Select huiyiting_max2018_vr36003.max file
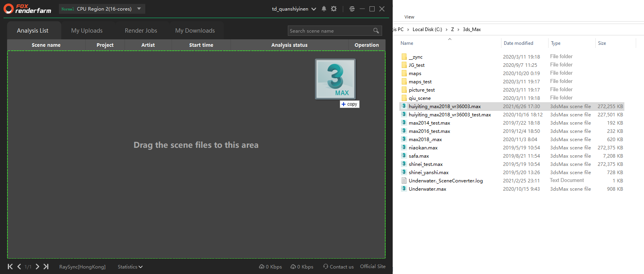Screen dimensions: 644x274 click(x=445, y=107)
